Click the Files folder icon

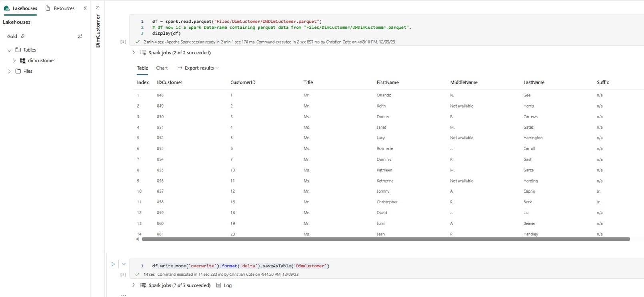coord(18,71)
